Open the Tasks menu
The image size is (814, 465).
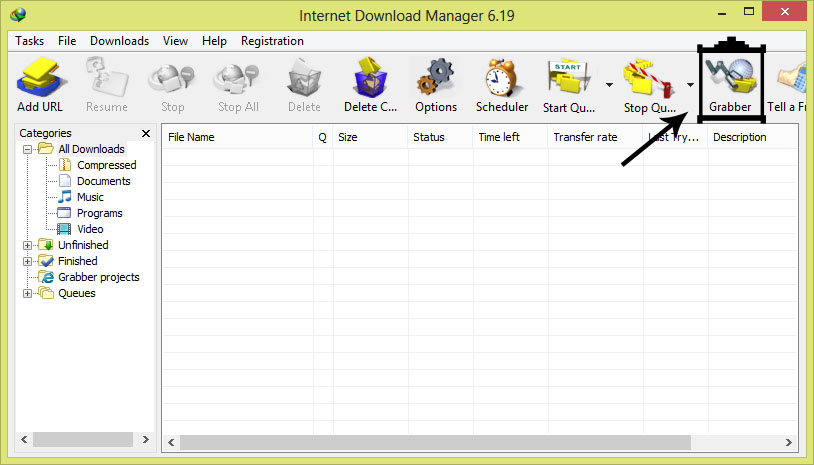click(30, 41)
